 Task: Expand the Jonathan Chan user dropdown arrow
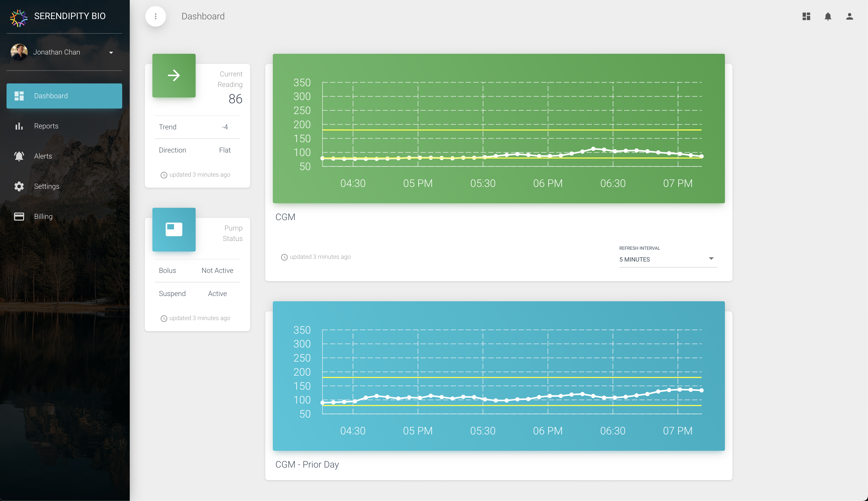pos(111,53)
